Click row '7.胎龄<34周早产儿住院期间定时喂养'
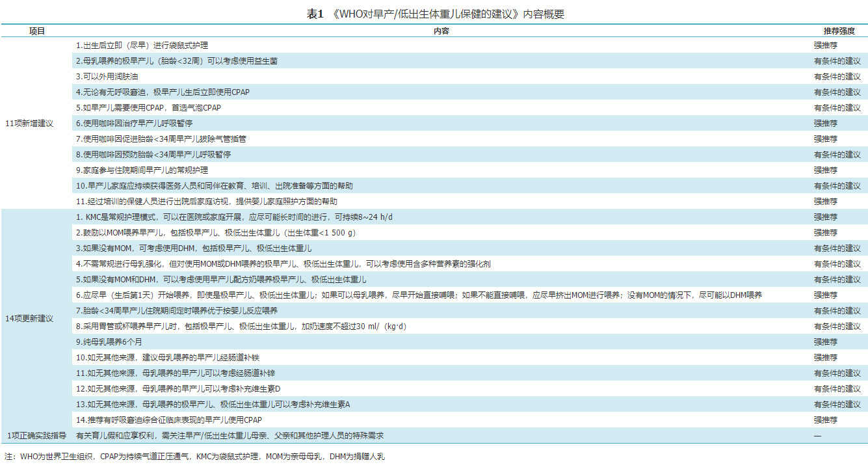The height and width of the screenshot is (469, 868). coord(177,311)
